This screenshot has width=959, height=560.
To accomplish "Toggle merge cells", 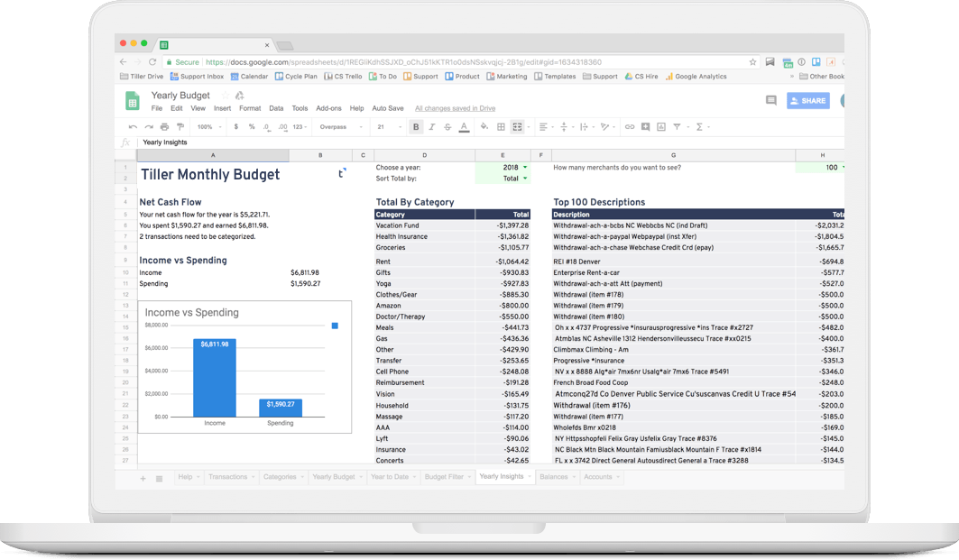I will 518,127.
